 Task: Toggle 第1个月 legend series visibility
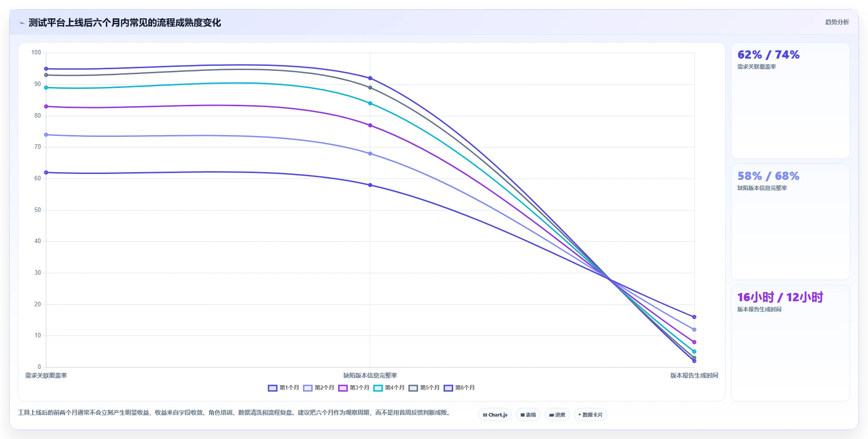283,388
